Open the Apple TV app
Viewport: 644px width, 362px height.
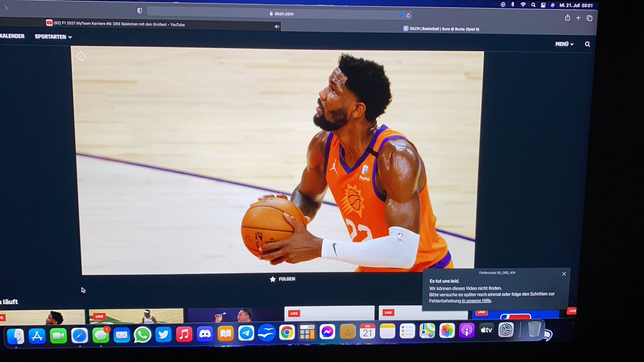point(486,330)
